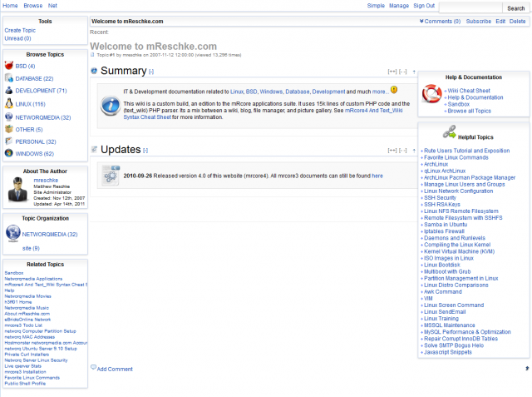
Task: Click the up arrow next to Summary
Action: 414,72
